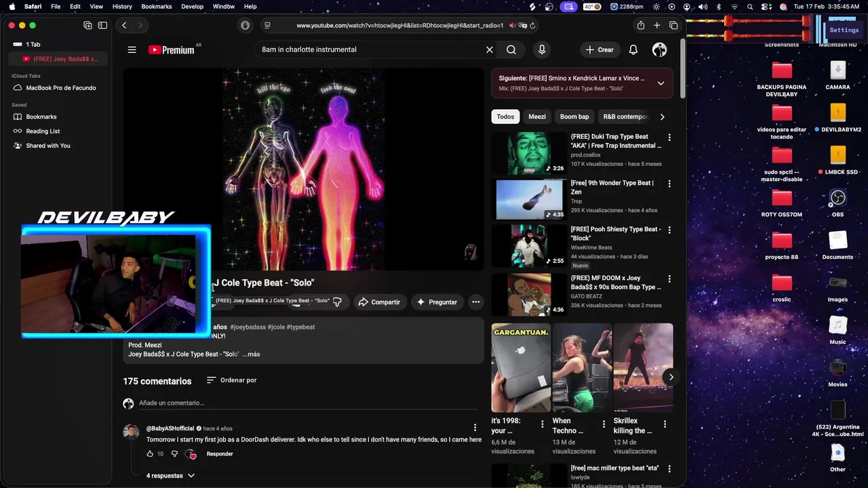The image size is (868, 488).
Task: Open more video actions ellipsis button
Action: tap(476, 302)
